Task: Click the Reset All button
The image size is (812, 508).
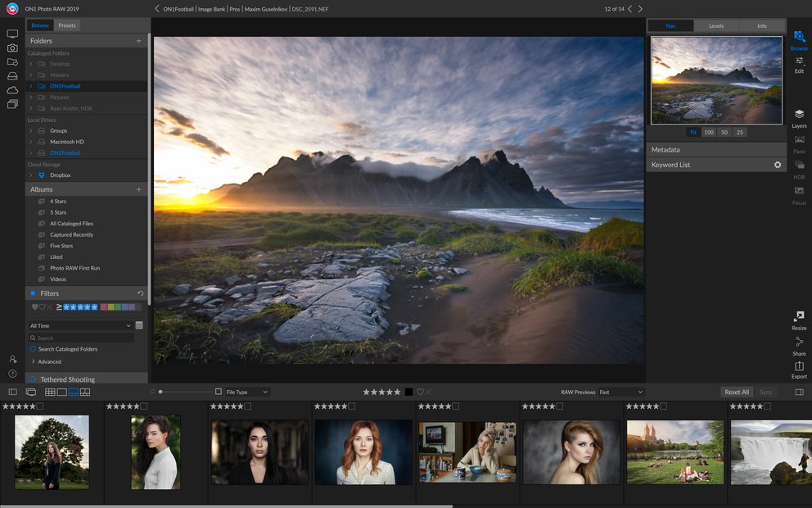Action: click(x=737, y=392)
